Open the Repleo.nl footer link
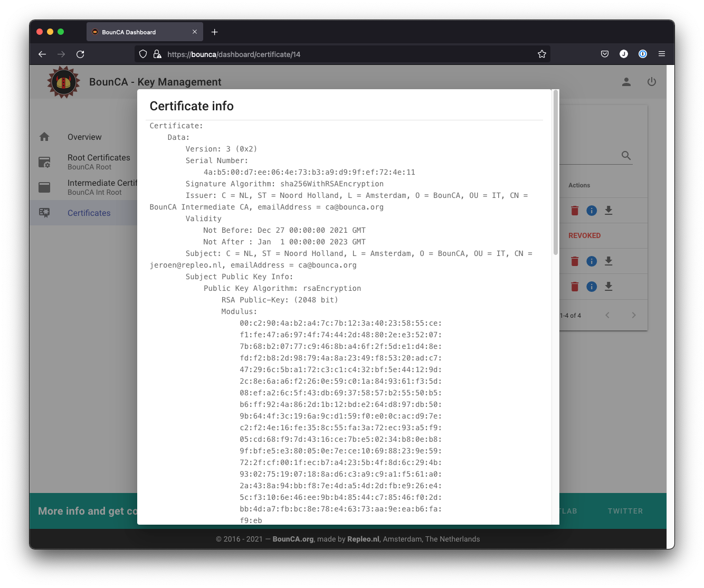 (x=363, y=539)
